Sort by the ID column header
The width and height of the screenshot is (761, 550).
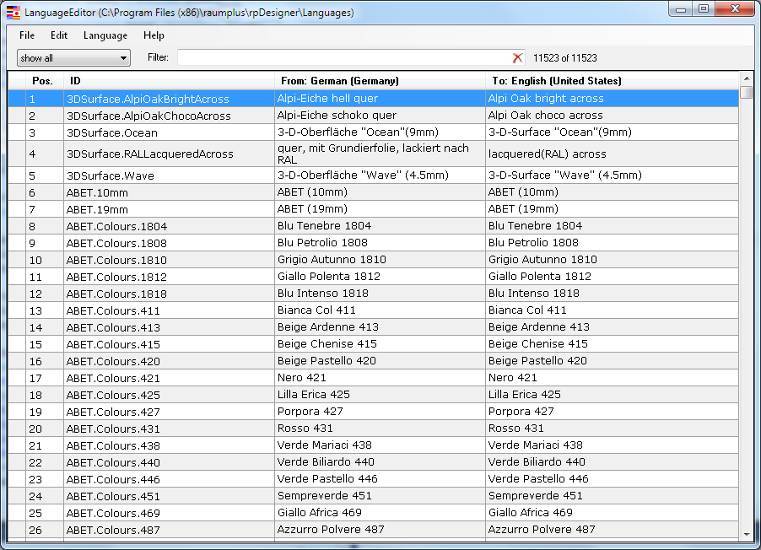click(170, 81)
